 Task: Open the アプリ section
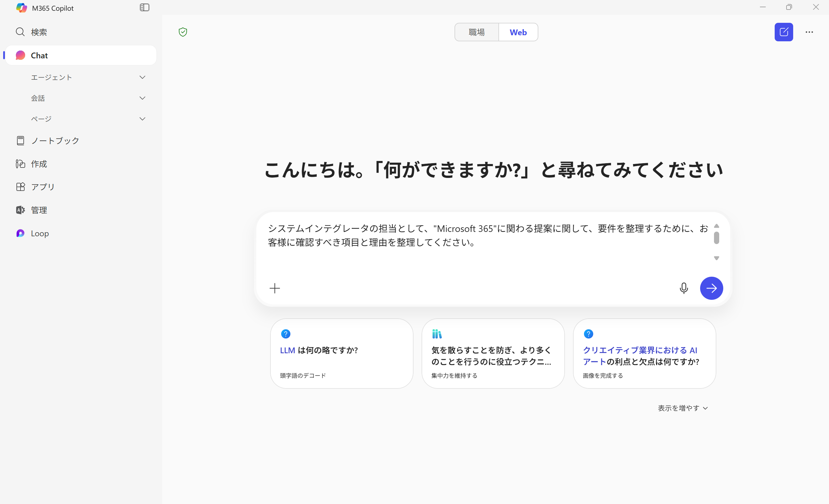pyautogui.click(x=42, y=187)
